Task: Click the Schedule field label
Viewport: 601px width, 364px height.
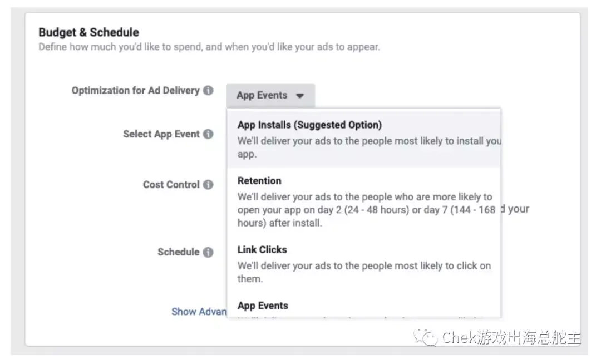Action: click(178, 252)
